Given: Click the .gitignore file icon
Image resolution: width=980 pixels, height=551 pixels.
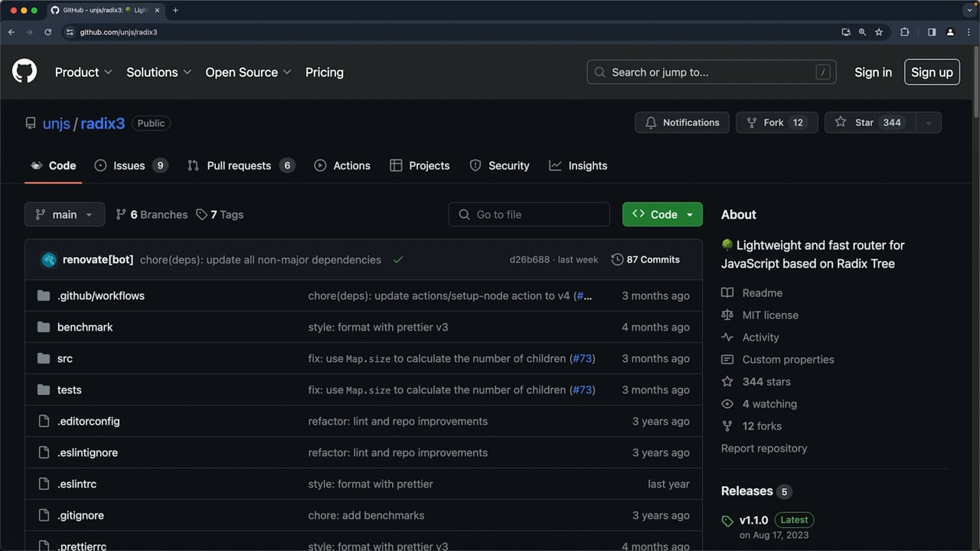Looking at the screenshot, I should 44,515.
